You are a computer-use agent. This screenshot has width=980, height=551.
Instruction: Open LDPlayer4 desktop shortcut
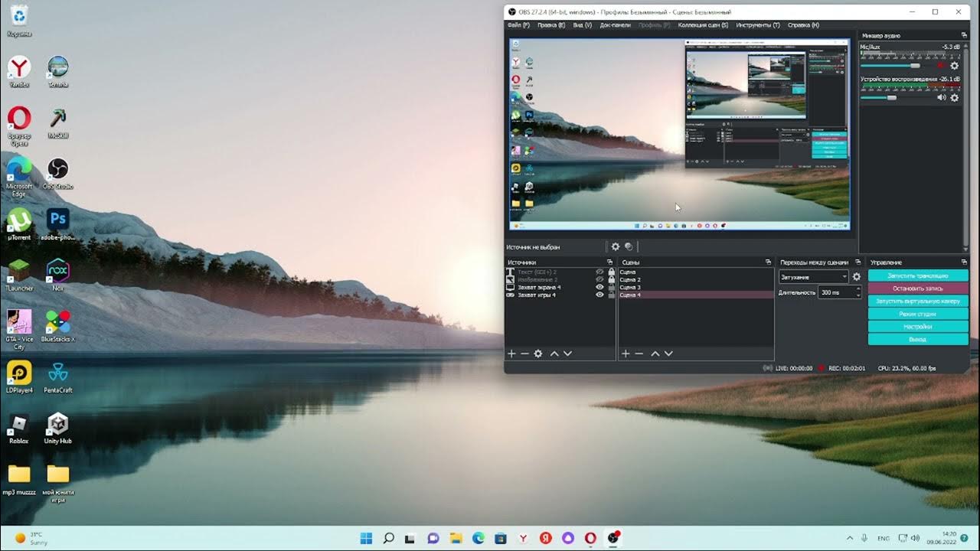[x=19, y=377]
